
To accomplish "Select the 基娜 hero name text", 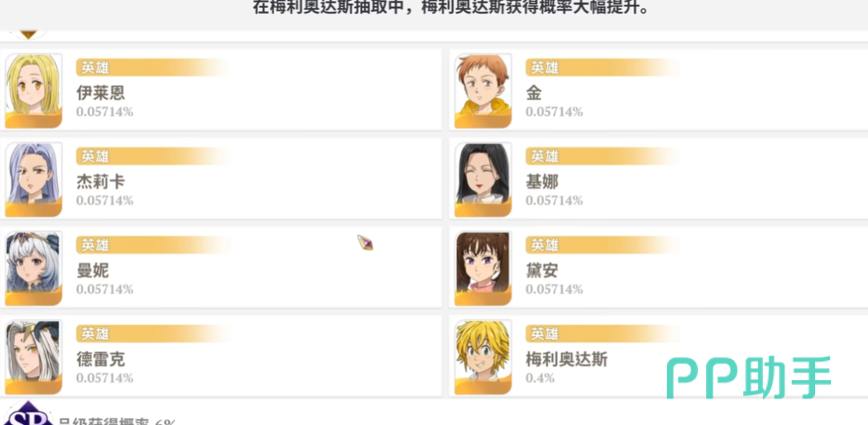I will point(542,182).
